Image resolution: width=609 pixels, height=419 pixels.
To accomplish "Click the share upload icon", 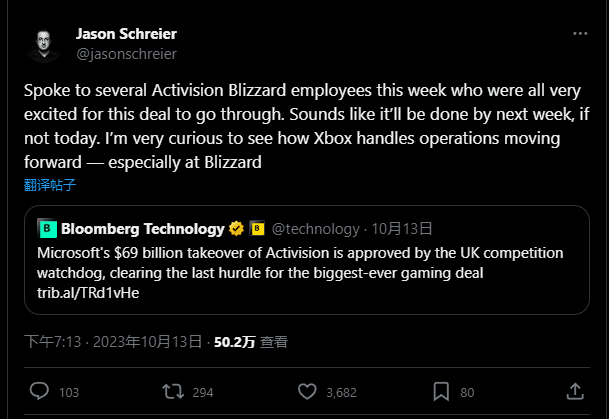I will pos(575,391).
